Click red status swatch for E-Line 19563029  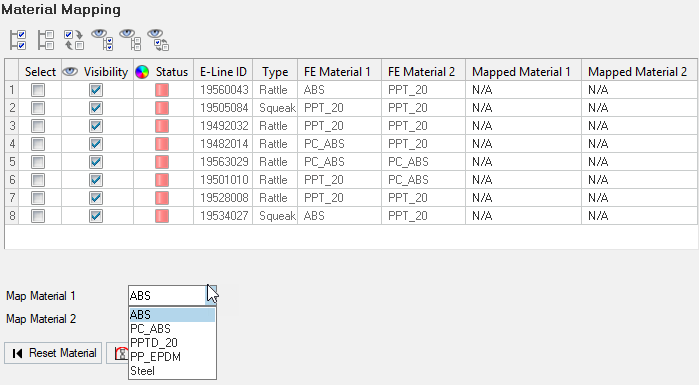[x=162, y=162]
